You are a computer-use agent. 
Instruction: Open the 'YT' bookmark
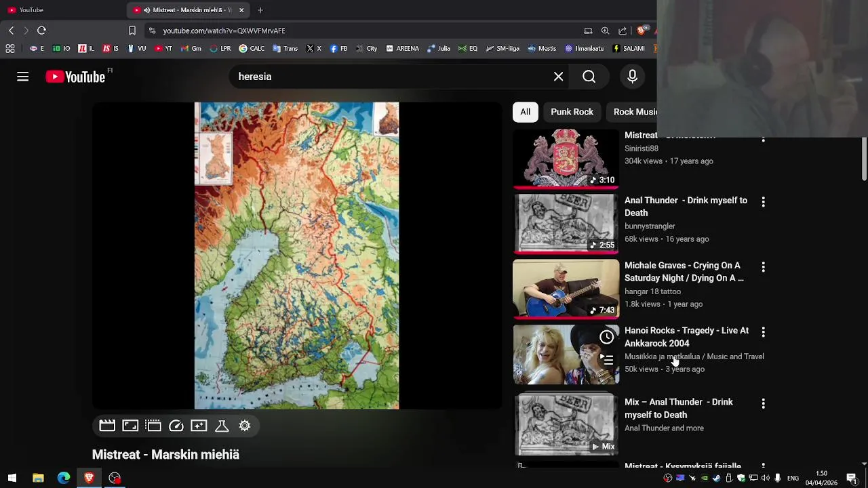pos(163,49)
